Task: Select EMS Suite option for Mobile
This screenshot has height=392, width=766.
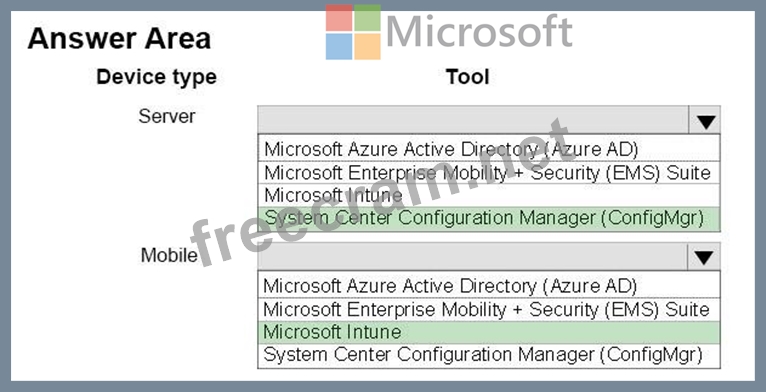Action: [489, 309]
